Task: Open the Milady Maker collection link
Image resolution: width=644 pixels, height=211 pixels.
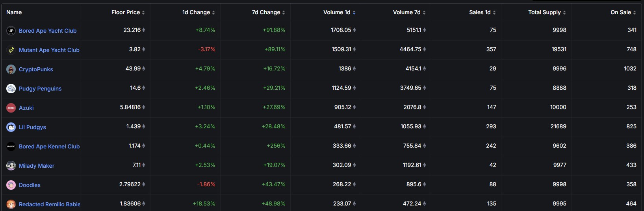Action: click(x=37, y=166)
